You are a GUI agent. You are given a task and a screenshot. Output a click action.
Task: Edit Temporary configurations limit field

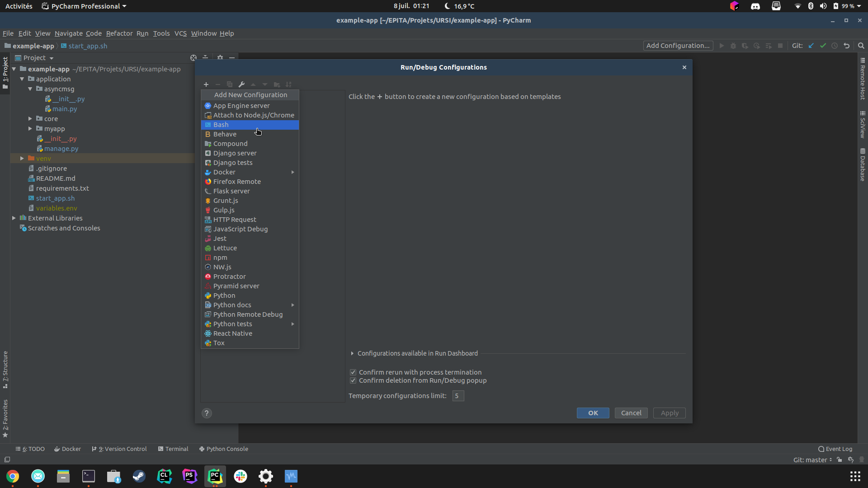pos(458,396)
